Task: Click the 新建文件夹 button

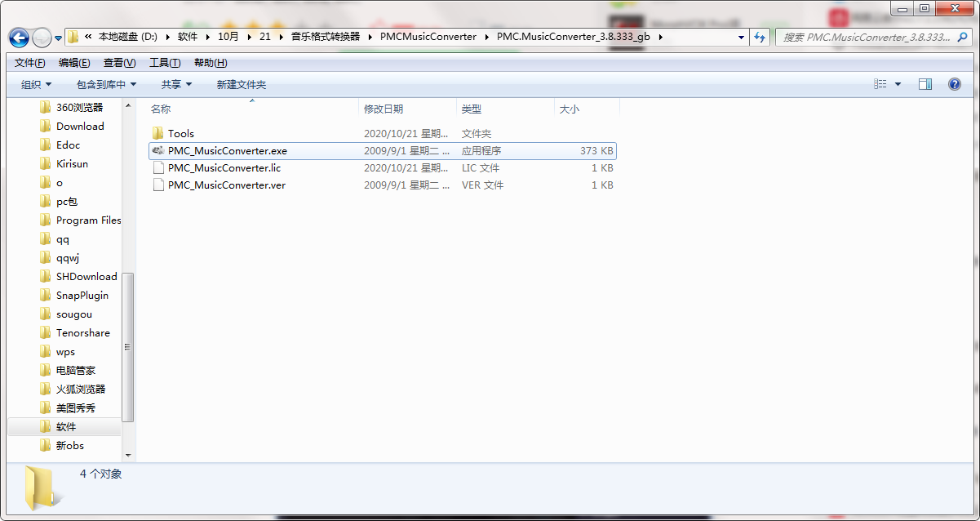Action: (241, 84)
